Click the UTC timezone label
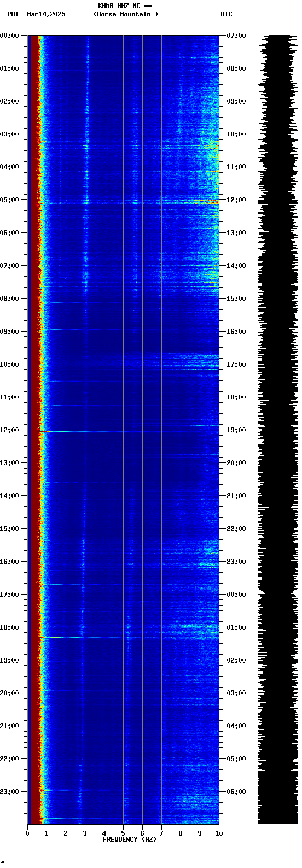The height and width of the screenshot is (868, 302). click(226, 14)
